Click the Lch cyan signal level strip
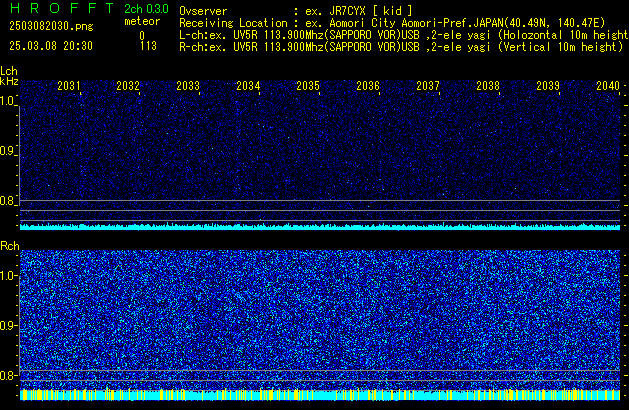This screenshot has width=629, height=410. click(320, 227)
